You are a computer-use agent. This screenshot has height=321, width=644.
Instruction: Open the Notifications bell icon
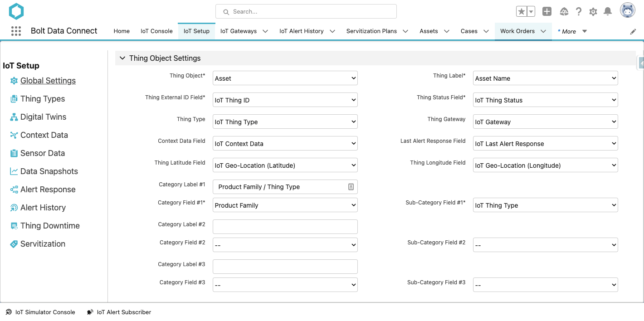coord(608,12)
